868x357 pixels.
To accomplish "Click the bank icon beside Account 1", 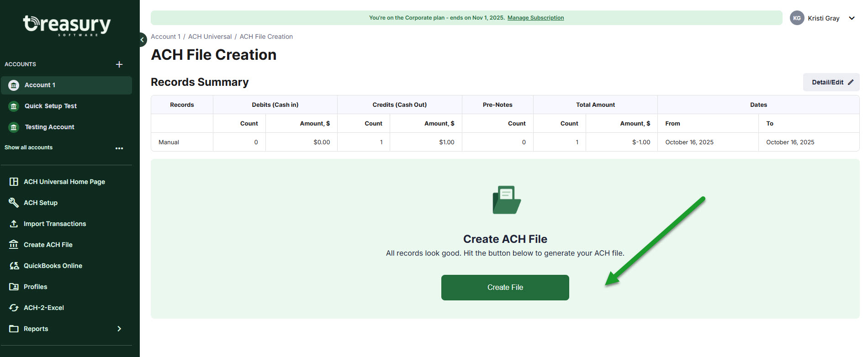I will [x=14, y=85].
